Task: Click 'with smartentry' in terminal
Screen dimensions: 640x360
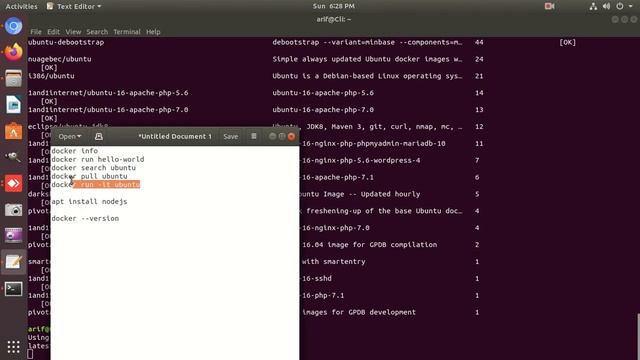Action: pyautogui.click(x=334, y=262)
